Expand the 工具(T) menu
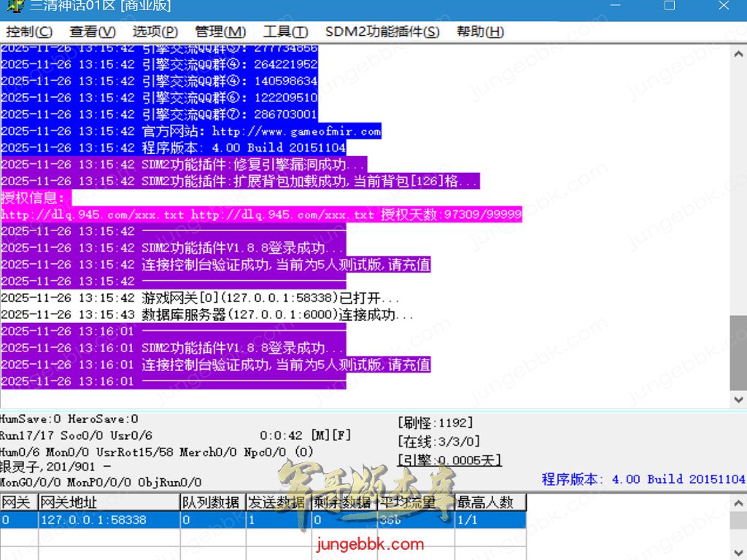The width and height of the screenshot is (747, 560). click(285, 32)
